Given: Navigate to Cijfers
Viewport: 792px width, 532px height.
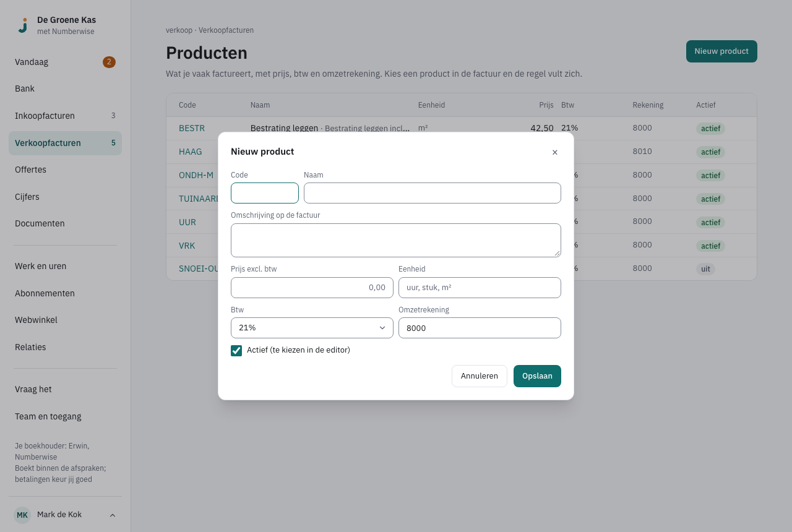Looking at the screenshot, I should (65, 197).
